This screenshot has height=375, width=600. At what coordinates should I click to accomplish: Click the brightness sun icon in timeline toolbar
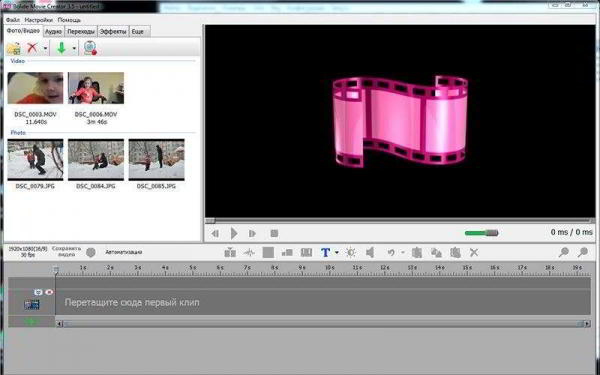pos(351,253)
